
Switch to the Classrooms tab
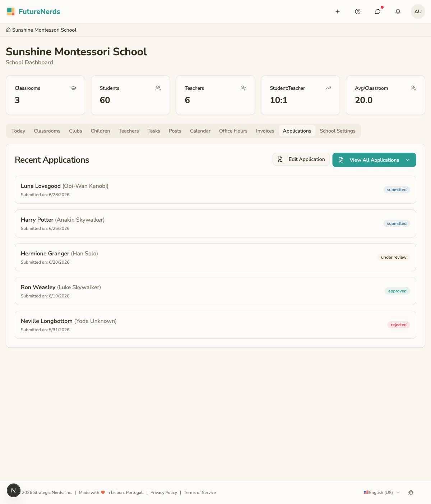pos(47,131)
